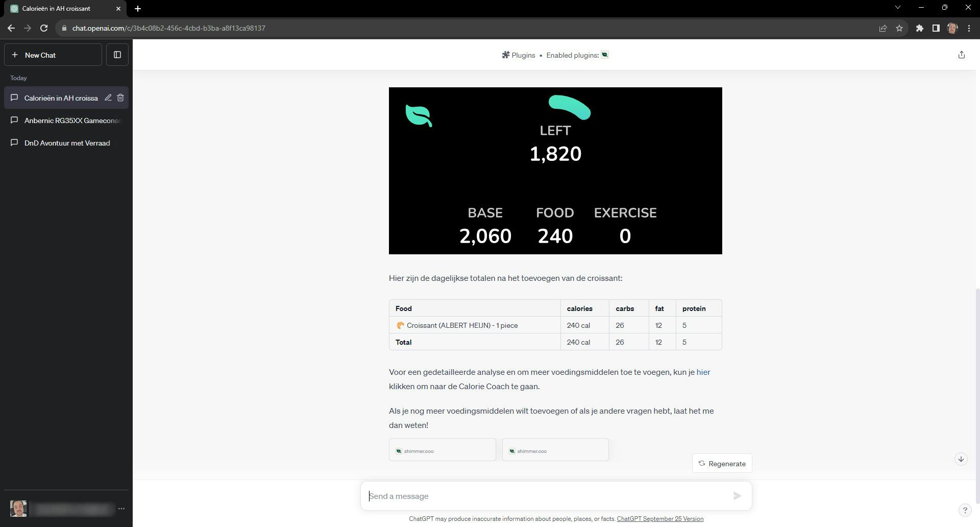Share this page from the address bar
Image resolution: width=980 pixels, height=527 pixels.
(883, 28)
